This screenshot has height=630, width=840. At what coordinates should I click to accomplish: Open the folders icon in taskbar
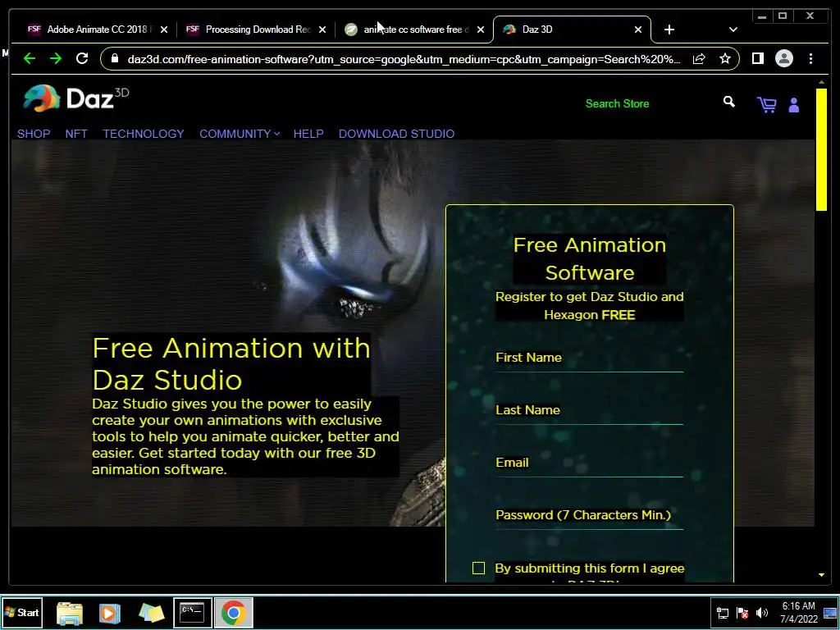pyautogui.click(x=151, y=612)
